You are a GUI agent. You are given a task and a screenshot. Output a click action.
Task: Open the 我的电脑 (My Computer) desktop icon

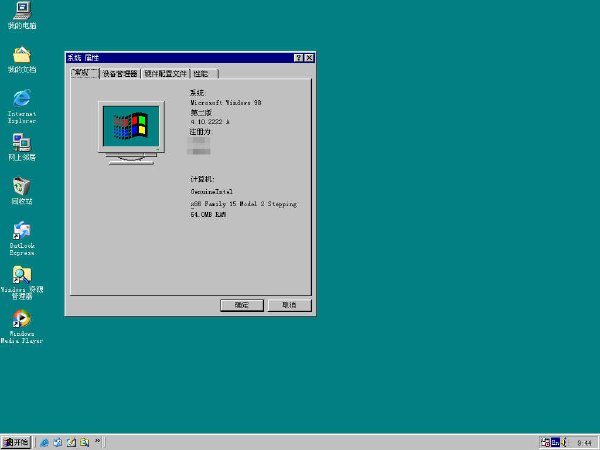pos(22,15)
